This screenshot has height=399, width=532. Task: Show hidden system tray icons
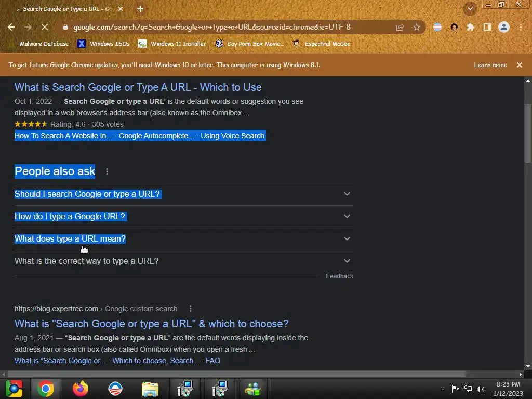click(443, 389)
